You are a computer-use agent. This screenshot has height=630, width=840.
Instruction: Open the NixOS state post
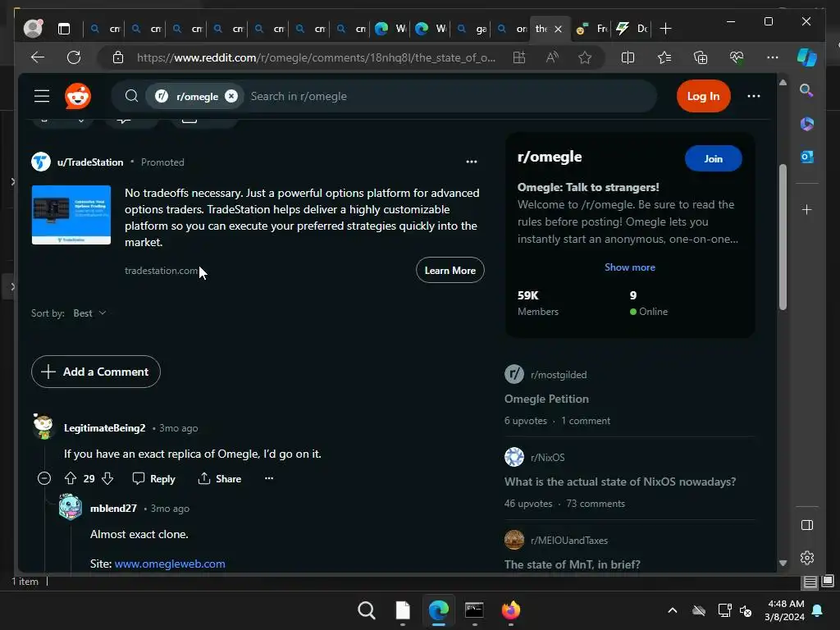coord(620,482)
